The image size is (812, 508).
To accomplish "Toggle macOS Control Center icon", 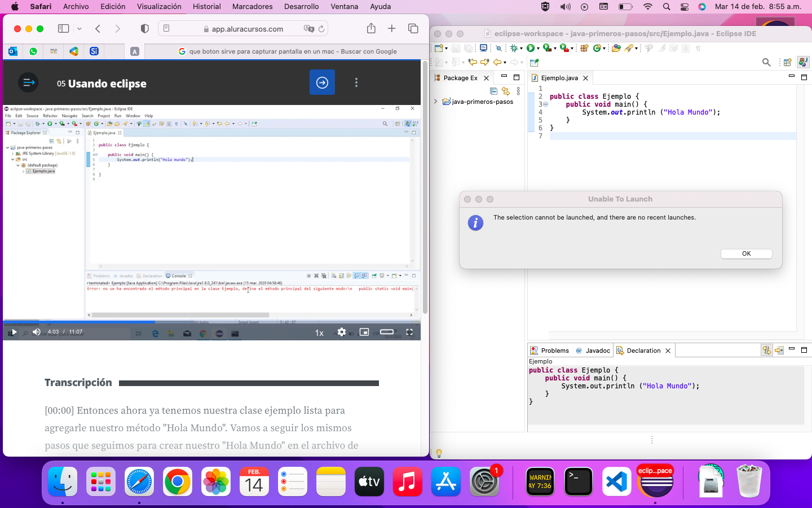I will pyautogui.click(x=685, y=7).
